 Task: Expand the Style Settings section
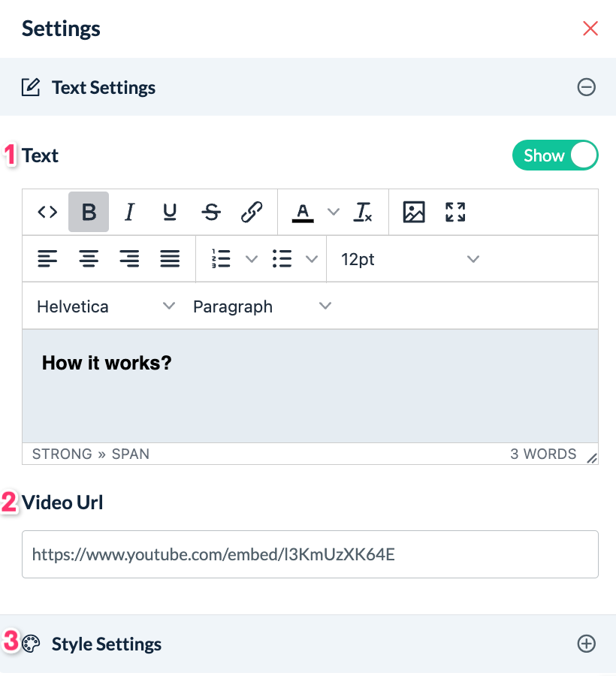tap(586, 644)
